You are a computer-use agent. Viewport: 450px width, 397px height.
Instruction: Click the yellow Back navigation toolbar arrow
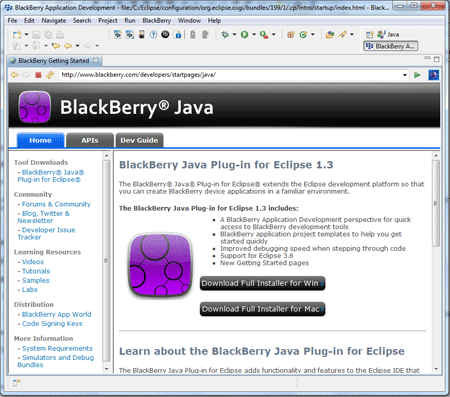coord(68,46)
